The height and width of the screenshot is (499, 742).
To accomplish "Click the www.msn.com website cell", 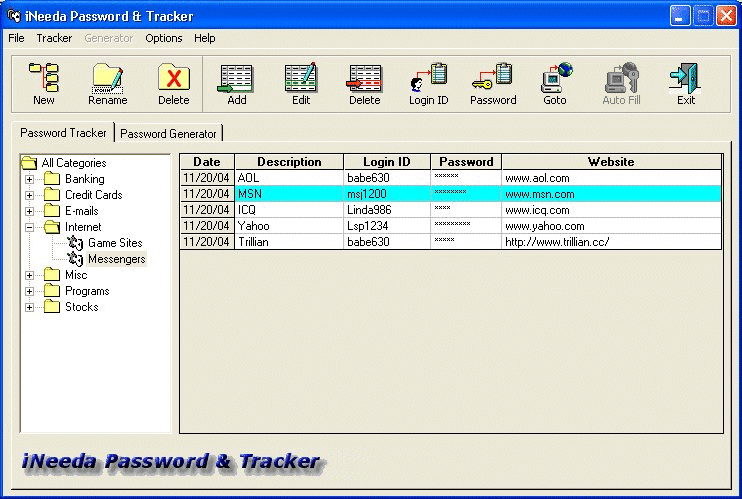I will click(611, 194).
